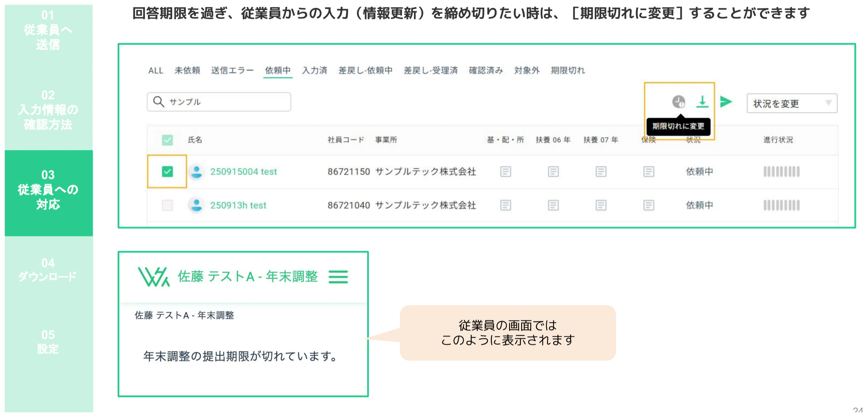Select the 依頼中 tab
Viewport: 868px width, 417px height.
click(x=277, y=71)
